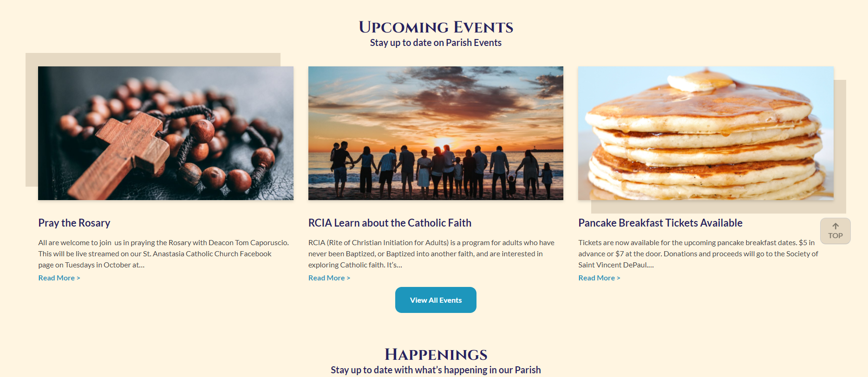Click the Upcoming Events section heading
The height and width of the screenshot is (377, 868).
click(x=436, y=27)
